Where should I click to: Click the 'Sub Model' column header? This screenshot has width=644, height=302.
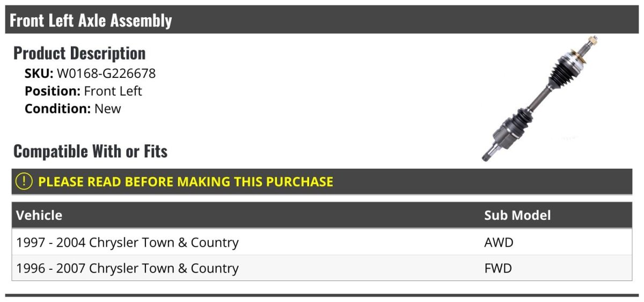tap(517, 215)
